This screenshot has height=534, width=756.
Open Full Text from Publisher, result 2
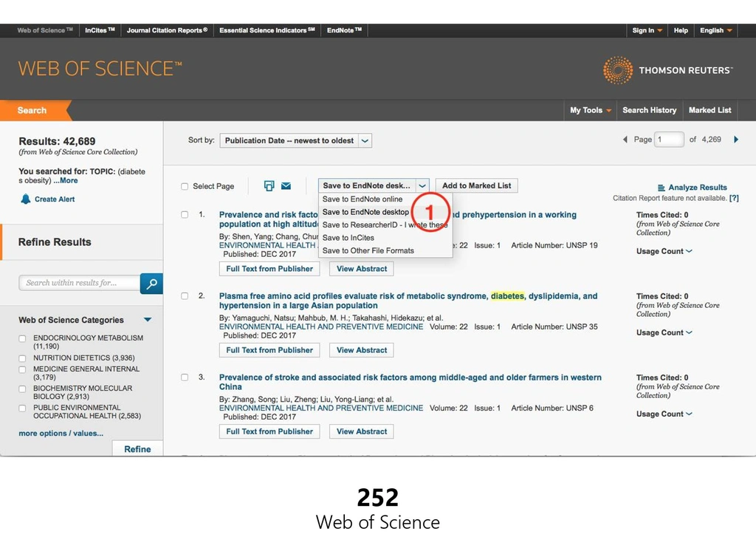(269, 350)
